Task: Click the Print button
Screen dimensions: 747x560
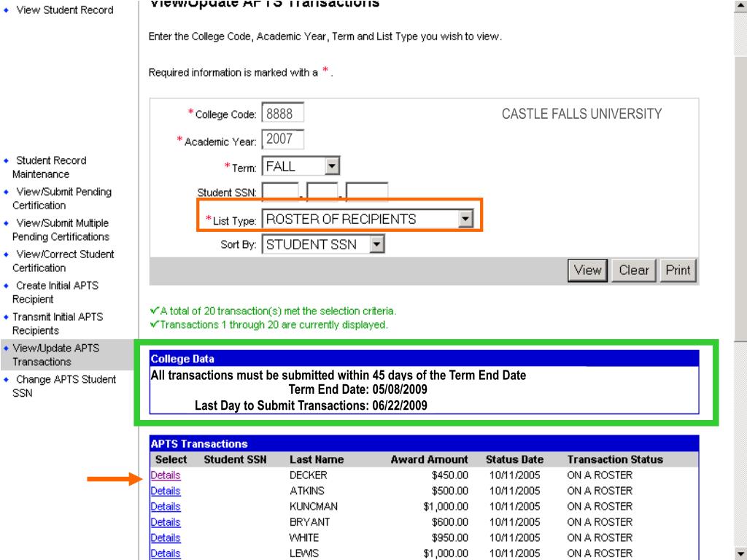Action: tap(678, 271)
